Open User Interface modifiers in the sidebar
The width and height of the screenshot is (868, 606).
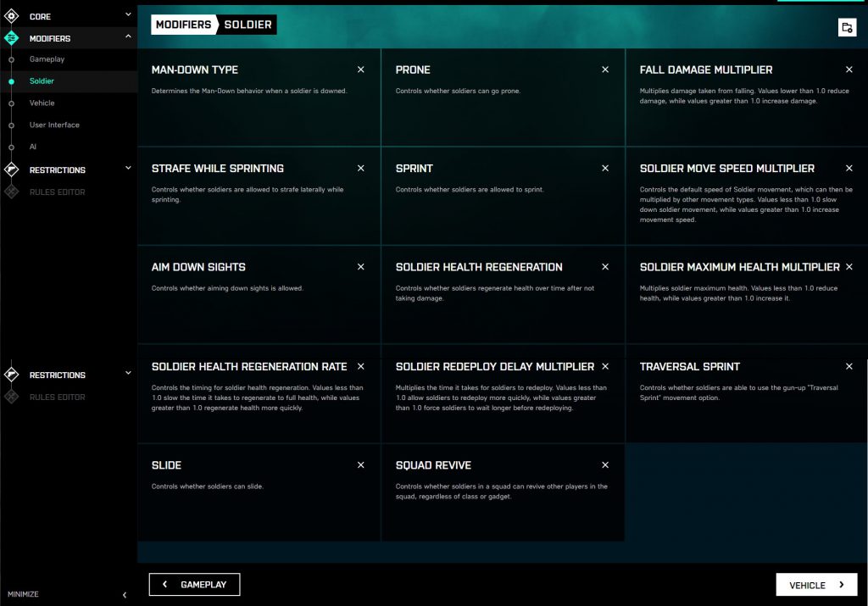point(54,125)
